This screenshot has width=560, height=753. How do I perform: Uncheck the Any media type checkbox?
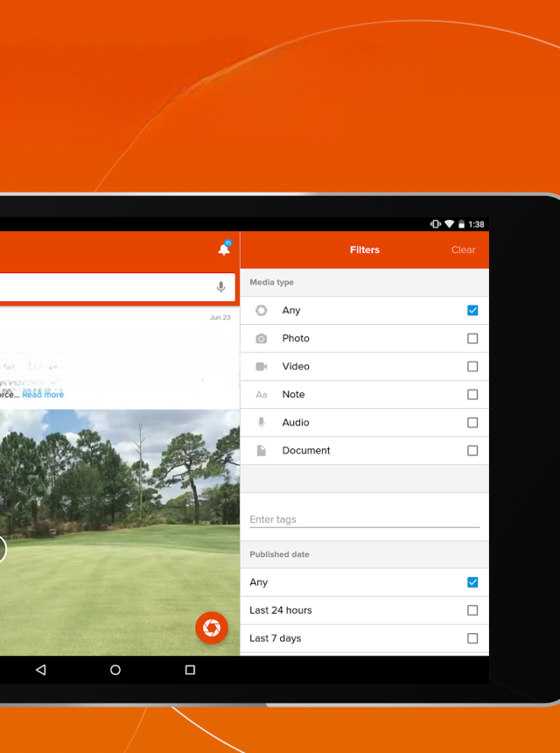[x=472, y=310]
